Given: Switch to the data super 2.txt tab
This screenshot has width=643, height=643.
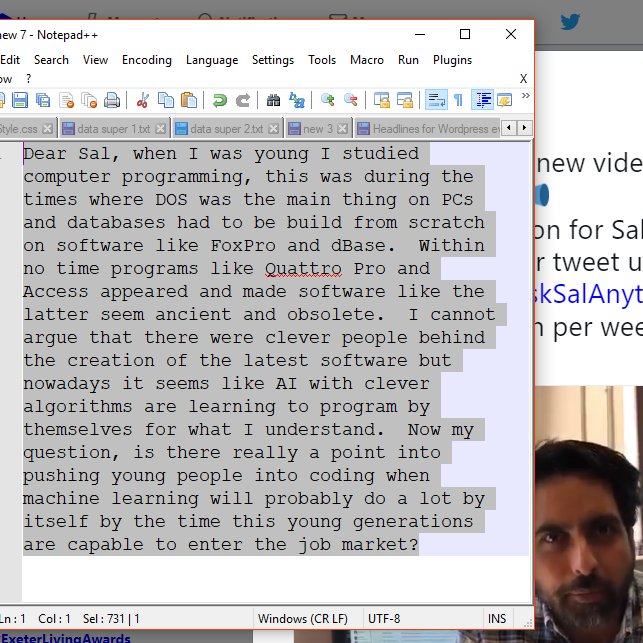Looking at the screenshot, I should pyautogui.click(x=227, y=129).
